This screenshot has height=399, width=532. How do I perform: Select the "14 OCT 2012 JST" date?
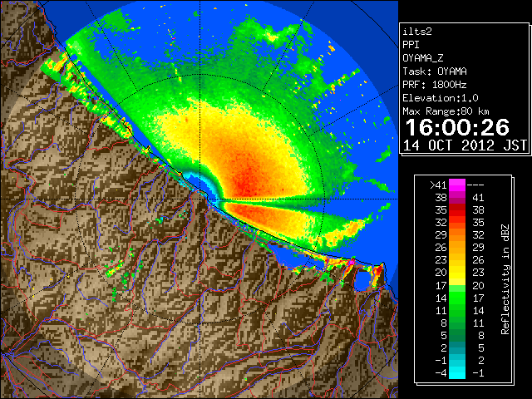coord(465,145)
